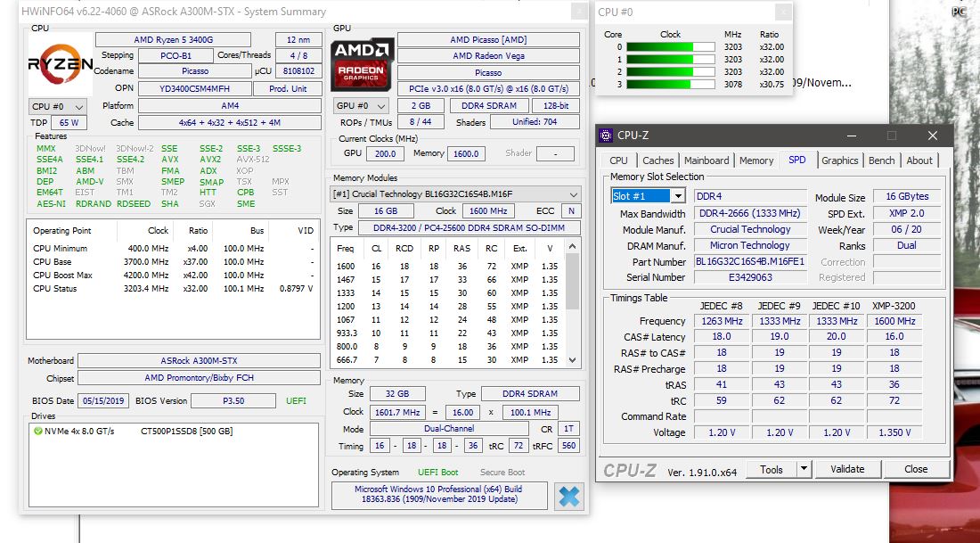This screenshot has height=543, width=980.
Task: Open the CPU #0 selector dropdown
Action: point(58,106)
